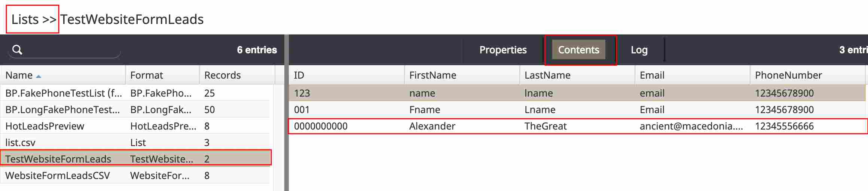
Task: Click the vertical splitter between the panels
Action: point(287,112)
